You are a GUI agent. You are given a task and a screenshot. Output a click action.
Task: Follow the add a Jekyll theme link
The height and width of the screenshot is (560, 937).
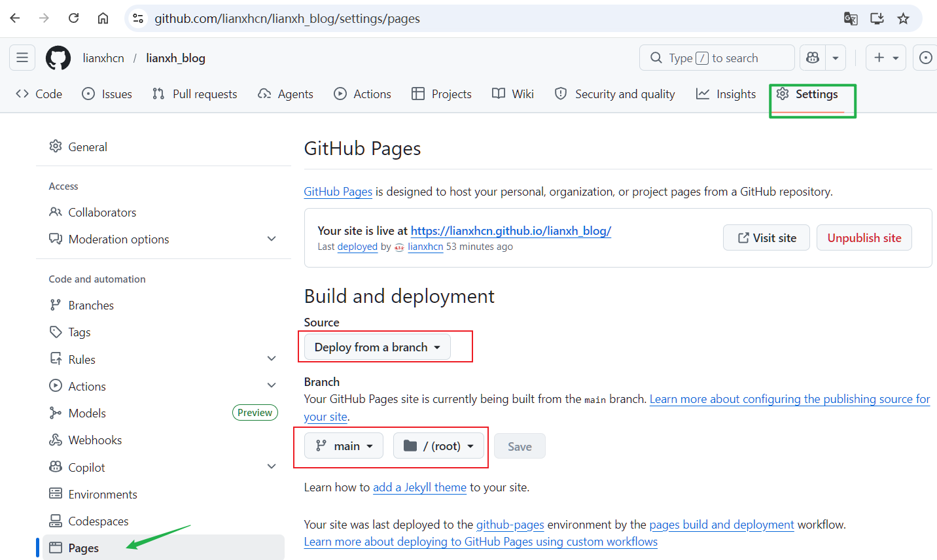click(419, 487)
